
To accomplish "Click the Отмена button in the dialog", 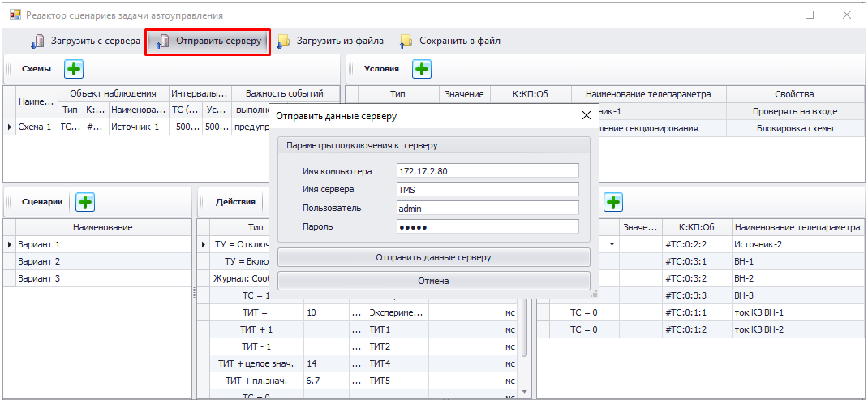I will 433,281.
